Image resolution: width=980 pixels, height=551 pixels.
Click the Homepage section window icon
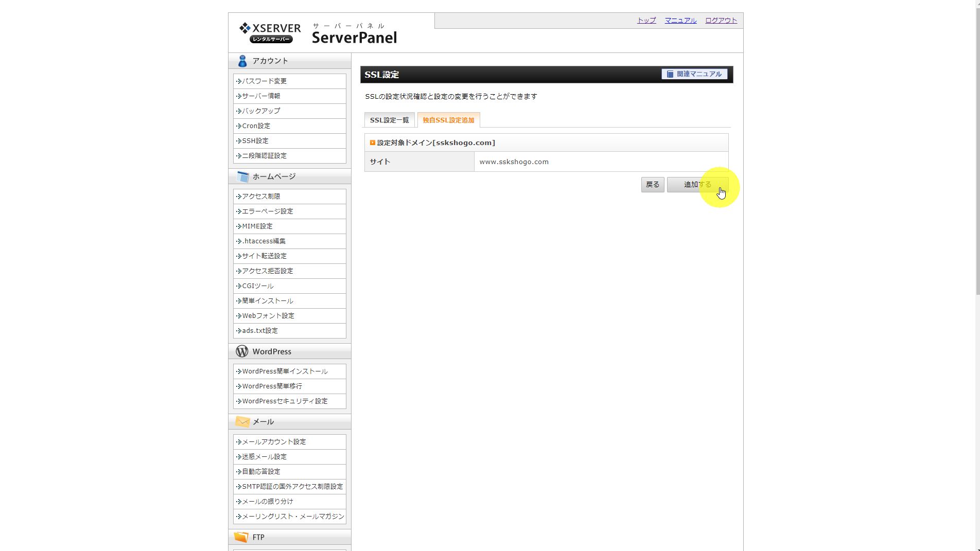pyautogui.click(x=242, y=177)
